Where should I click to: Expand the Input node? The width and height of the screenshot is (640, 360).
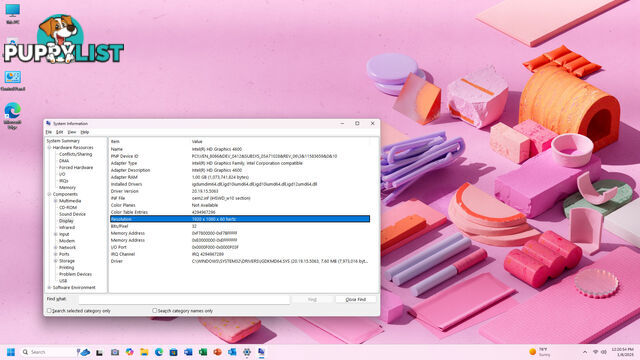click(56, 234)
